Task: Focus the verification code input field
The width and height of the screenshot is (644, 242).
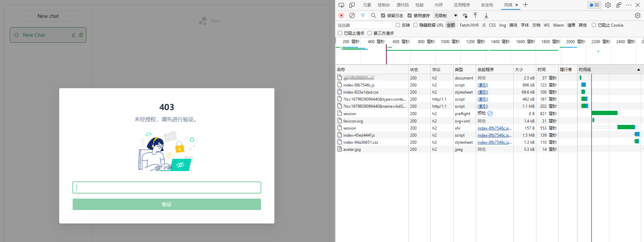Action: coord(167,187)
